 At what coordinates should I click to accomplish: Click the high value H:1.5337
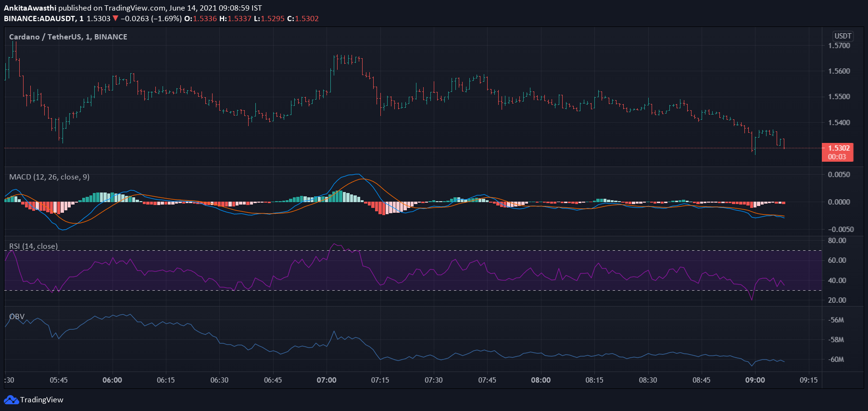pos(235,19)
